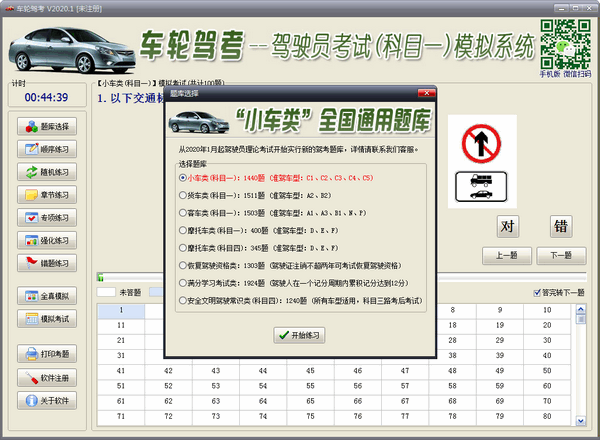Start 顺序练习 sequential practice

(47, 150)
